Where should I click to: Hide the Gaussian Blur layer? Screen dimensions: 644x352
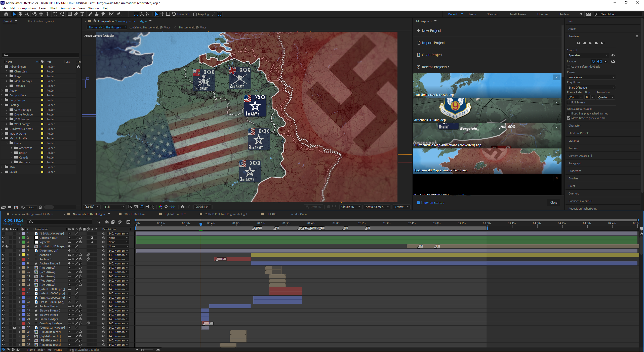(3, 238)
